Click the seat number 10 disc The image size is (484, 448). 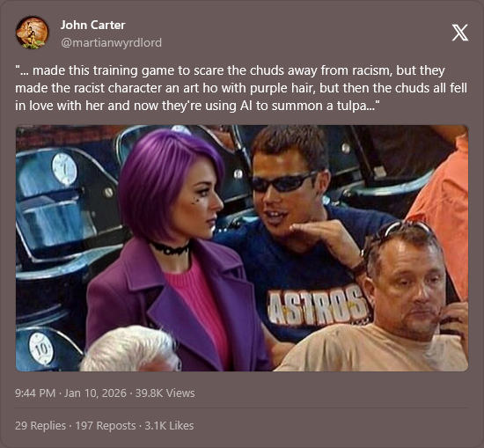pyautogui.click(x=41, y=349)
